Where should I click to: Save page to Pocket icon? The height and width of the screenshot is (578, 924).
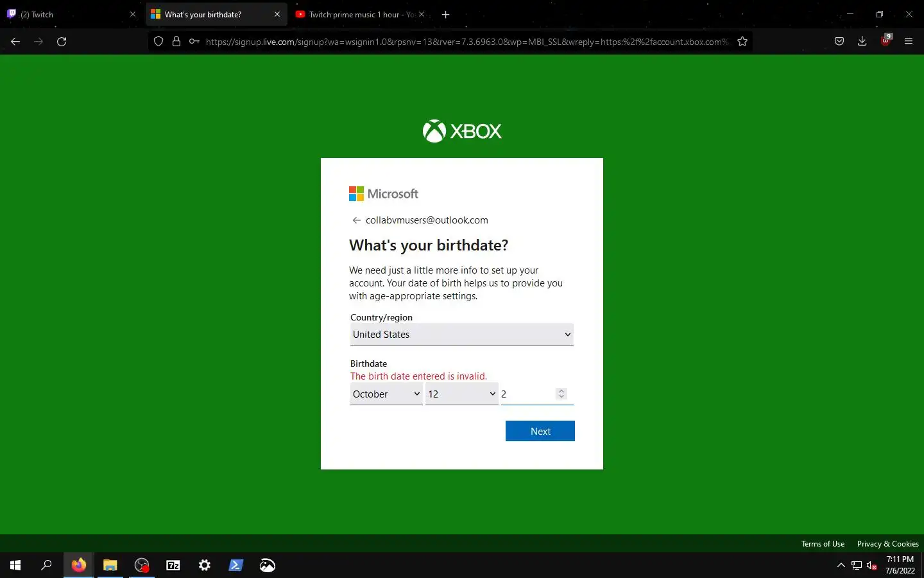tap(839, 42)
